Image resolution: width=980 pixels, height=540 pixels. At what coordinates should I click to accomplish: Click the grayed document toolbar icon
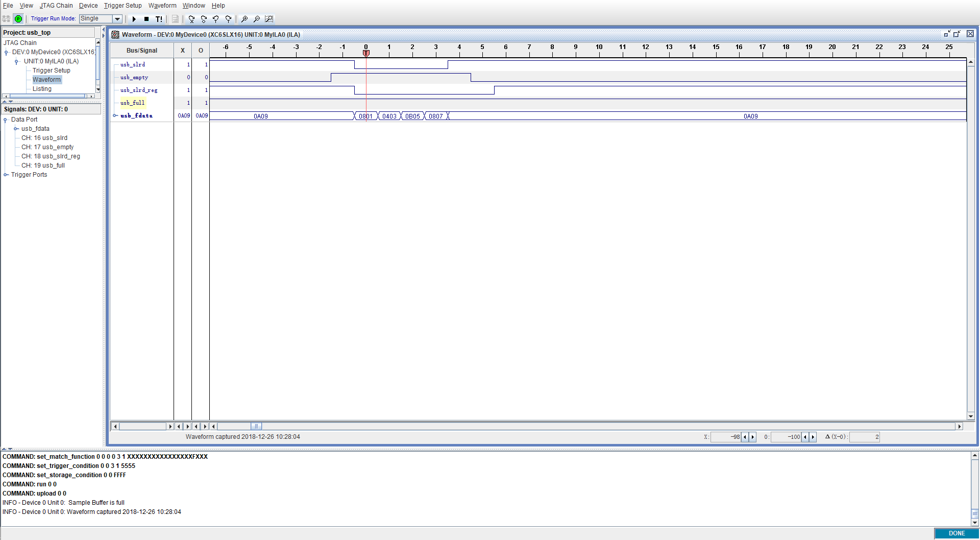click(x=175, y=19)
